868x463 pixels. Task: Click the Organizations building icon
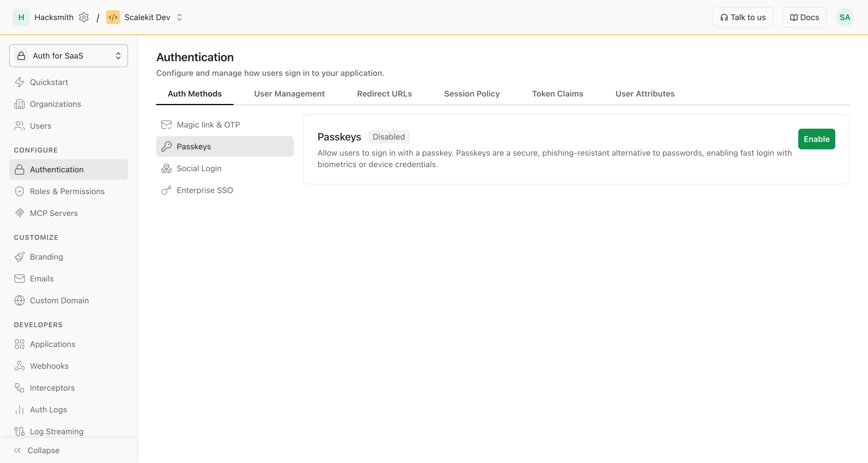(20, 104)
